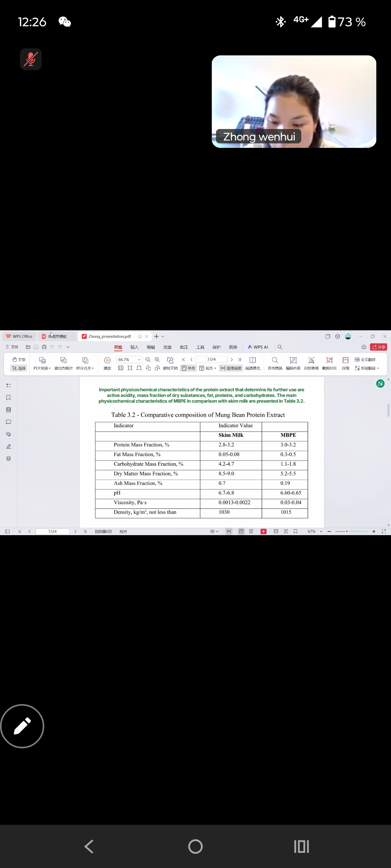Viewport: 391px width, 868px height.
Task: Click the zoom in magnifier icon
Action: coord(157,359)
